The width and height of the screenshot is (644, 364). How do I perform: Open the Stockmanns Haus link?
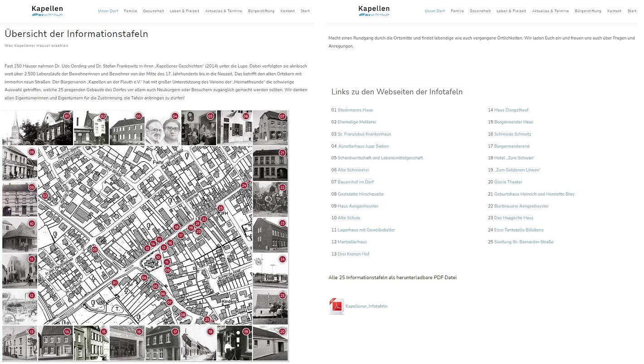click(x=355, y=110)
